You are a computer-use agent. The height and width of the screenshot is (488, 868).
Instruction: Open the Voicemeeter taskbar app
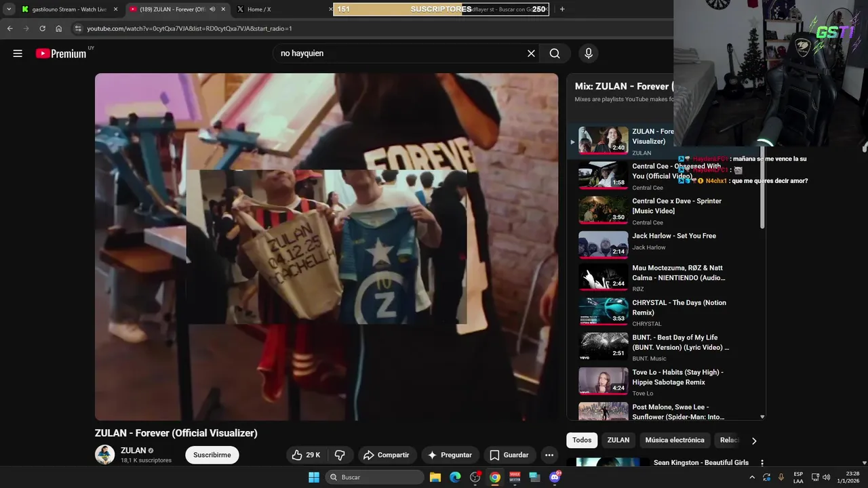[x=515, y=477]
